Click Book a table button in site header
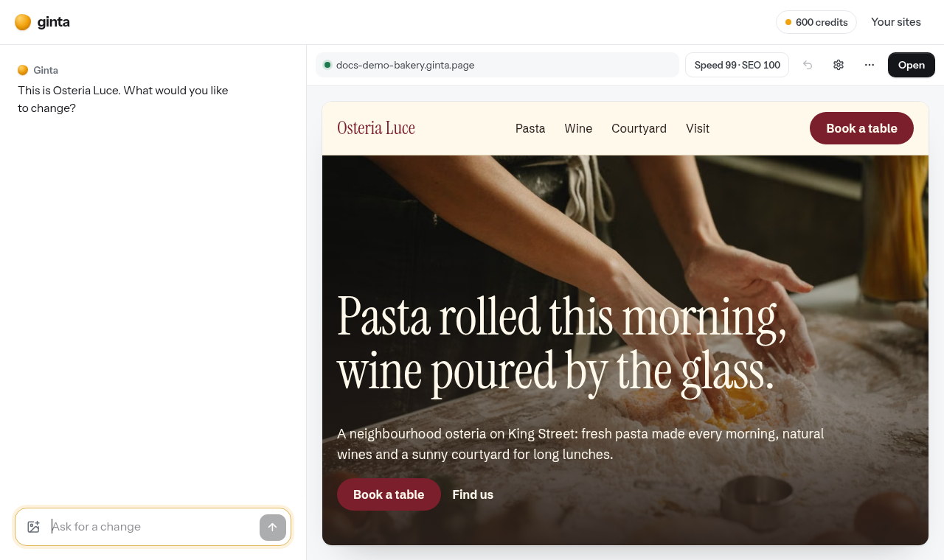 point(861,128)
